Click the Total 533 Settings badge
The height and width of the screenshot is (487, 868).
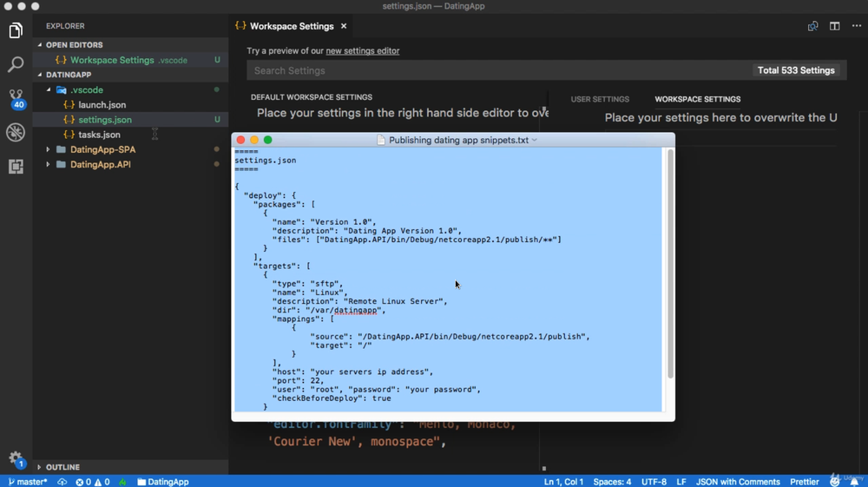click(796, 70)
